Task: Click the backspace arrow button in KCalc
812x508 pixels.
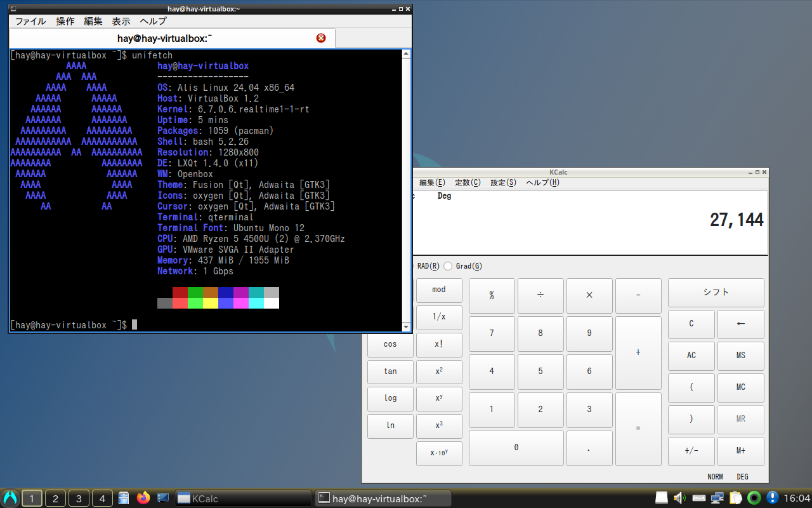Action: click(741, 324)
